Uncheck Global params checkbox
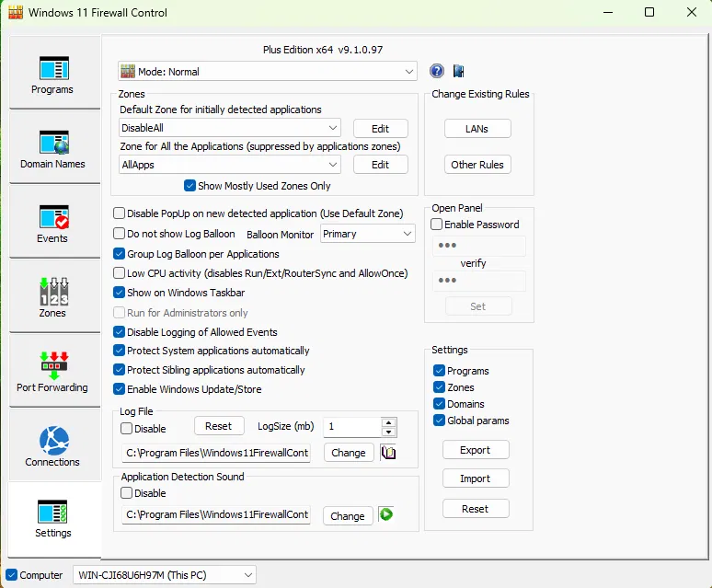Screen dimensions: 712x588 pos(439,421)
